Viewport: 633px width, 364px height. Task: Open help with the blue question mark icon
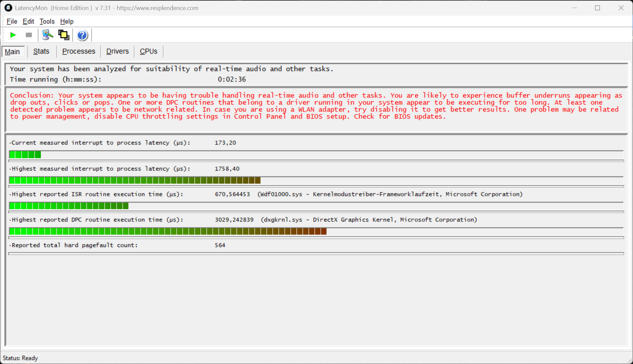tap(82, 35)
